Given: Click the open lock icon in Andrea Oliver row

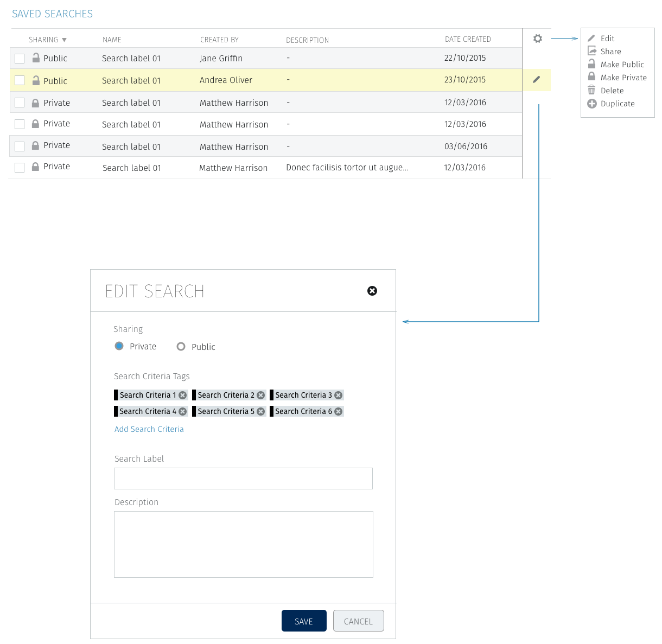Looking at the screenshot, I should click(36, 80).
